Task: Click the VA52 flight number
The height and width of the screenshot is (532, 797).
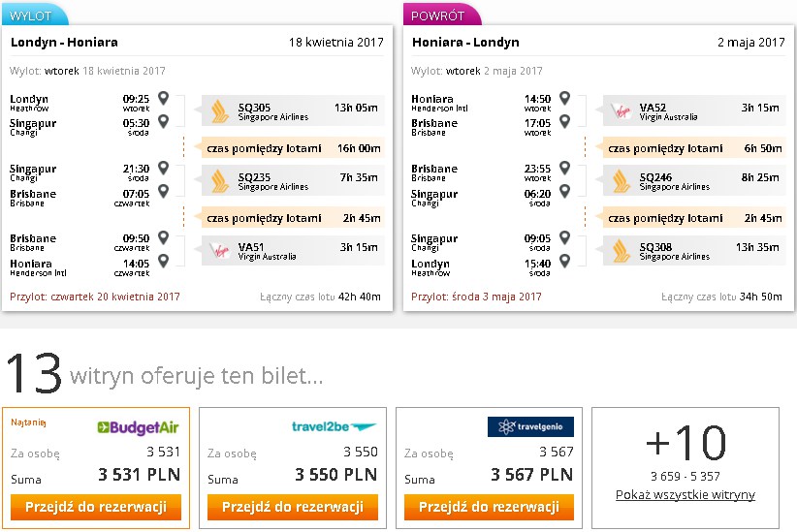Action: pos(653,108)
